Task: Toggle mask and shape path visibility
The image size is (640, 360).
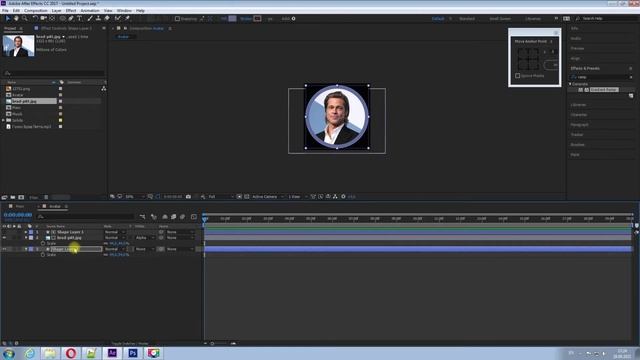Action: tap(158, 197)
